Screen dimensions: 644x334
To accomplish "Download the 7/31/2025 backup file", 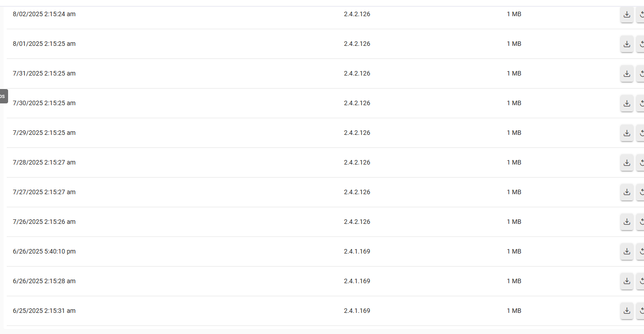I will coord(626,74).
